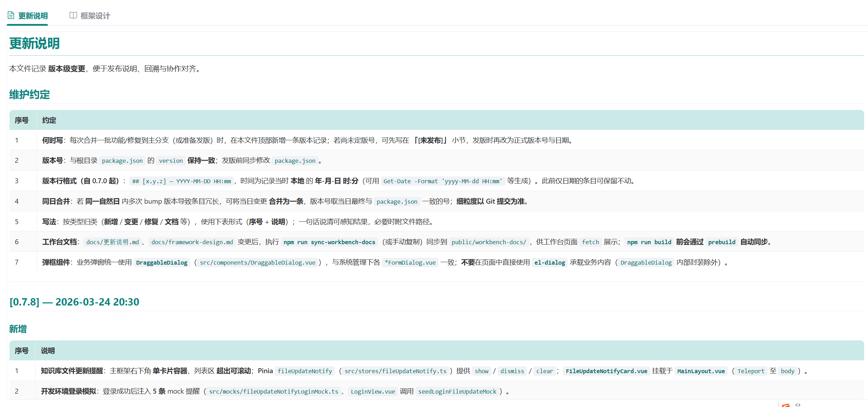The width and height of the screenshot is (868, 407).
Task: Click the book icon beside 框架设计
Action: tap(73, 16)
